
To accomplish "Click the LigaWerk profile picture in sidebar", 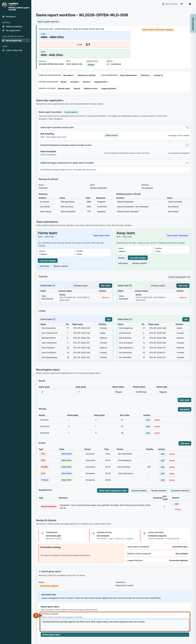I will point(4,5).
